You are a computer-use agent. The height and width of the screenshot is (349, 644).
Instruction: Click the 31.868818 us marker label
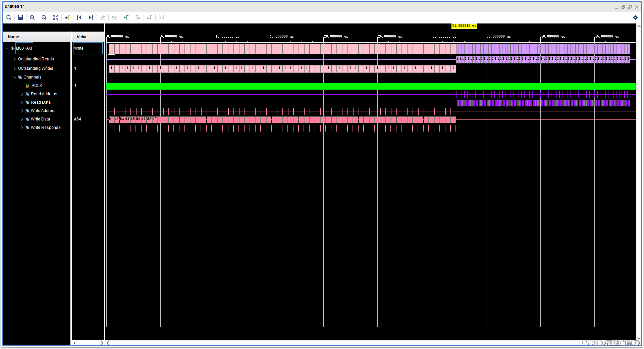point(464,26)
